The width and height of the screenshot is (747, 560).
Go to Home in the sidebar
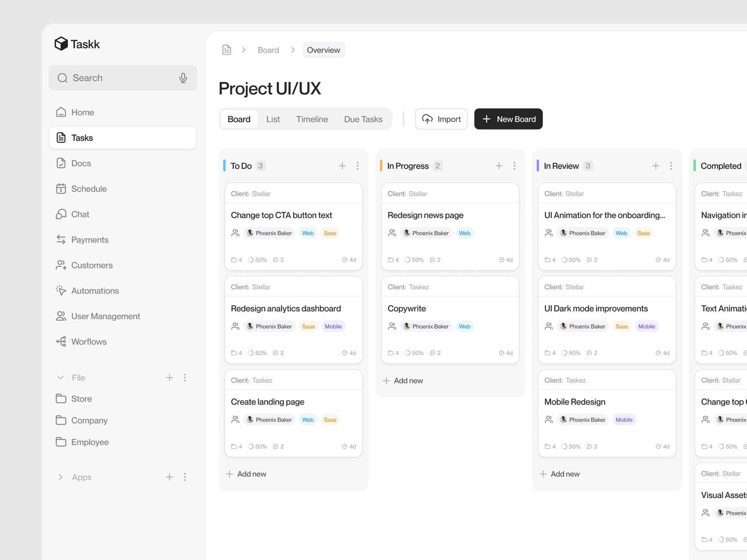[x=123, y=112]
